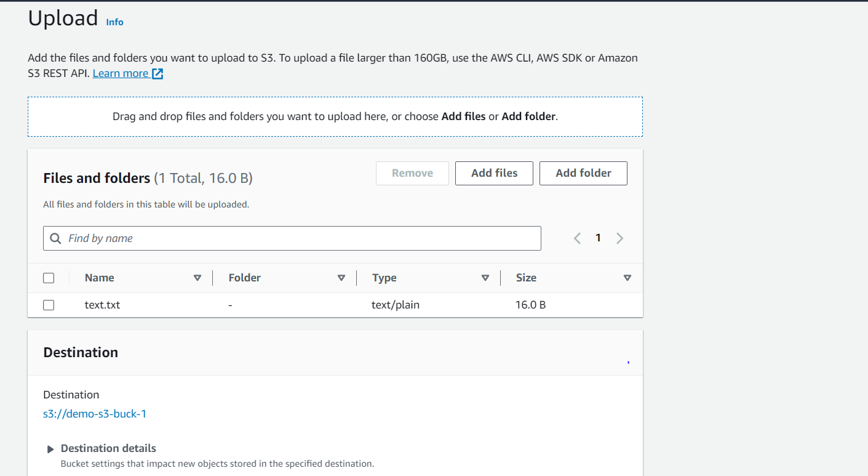Click the Add folder button
Viewport: 868px width, 476px height.
[x=583, y=173]
